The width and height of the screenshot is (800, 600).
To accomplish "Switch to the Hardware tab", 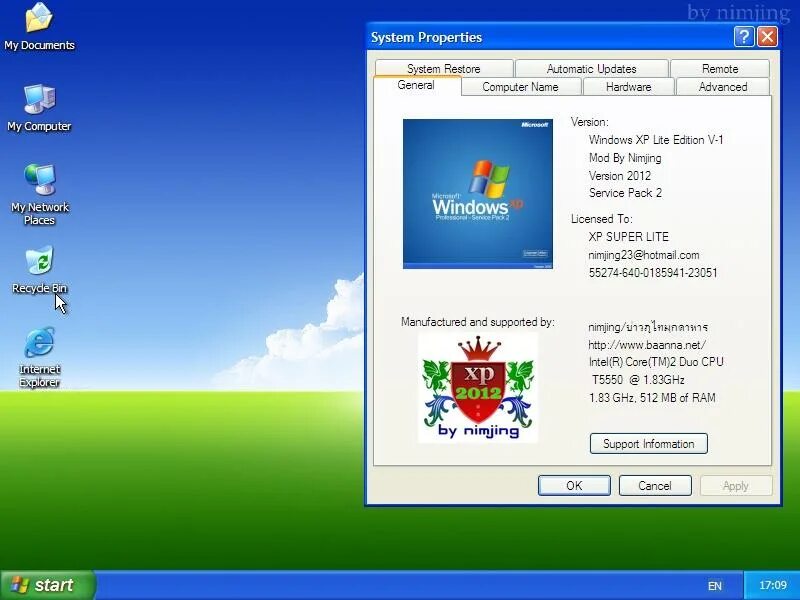I will 629,87.
